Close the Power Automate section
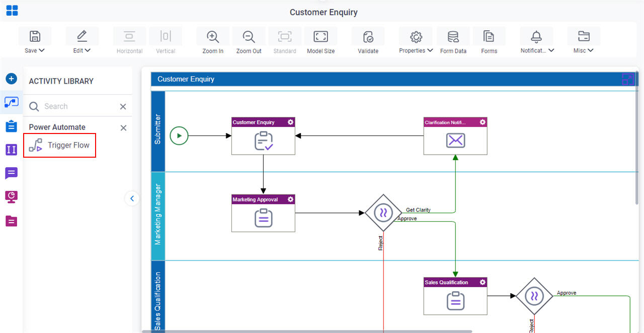This screenshot has height=333, width=644. coord(123,128)
